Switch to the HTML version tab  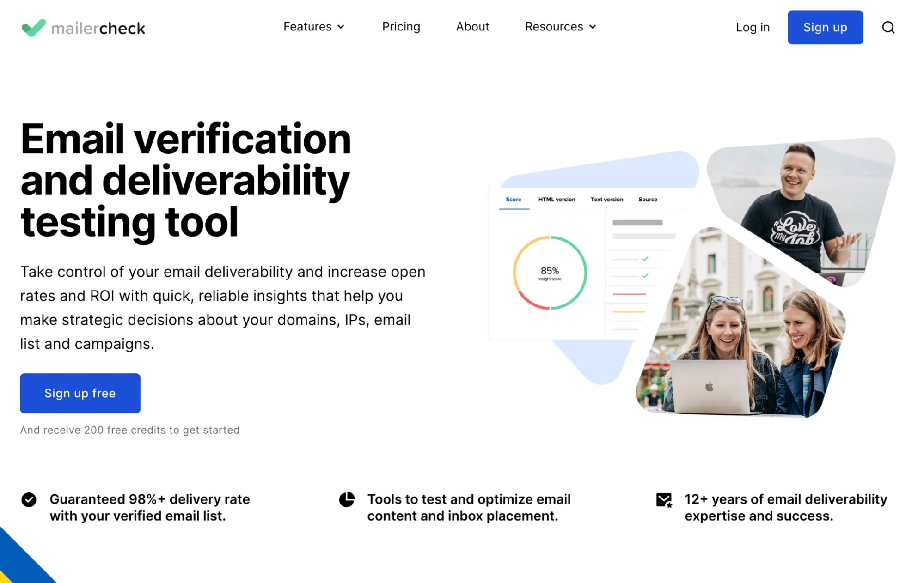point(557,200)
